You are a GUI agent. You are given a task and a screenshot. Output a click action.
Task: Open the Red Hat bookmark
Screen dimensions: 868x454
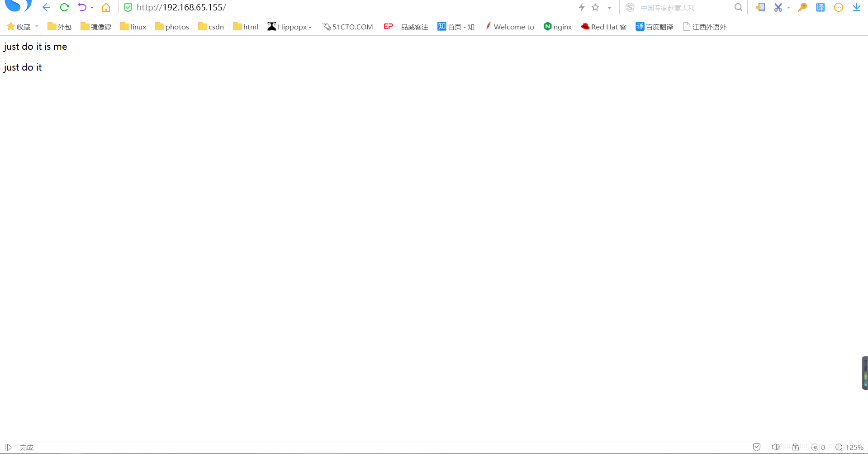(604, 27)
